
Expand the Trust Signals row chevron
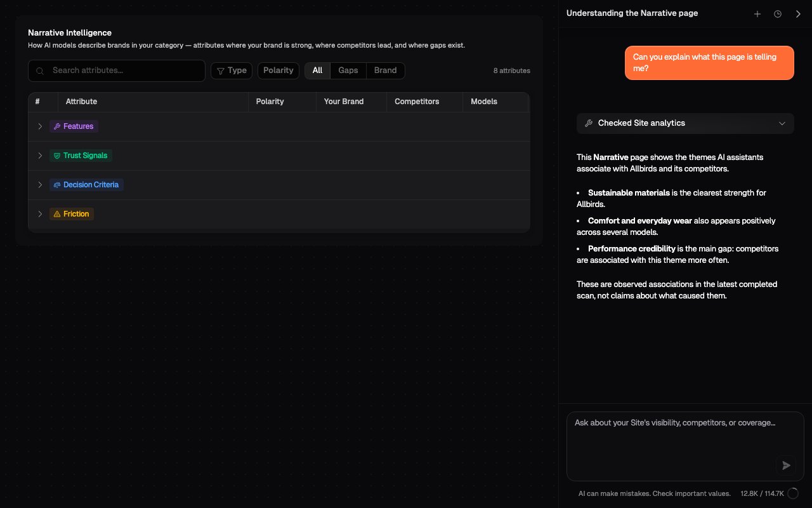40,156
